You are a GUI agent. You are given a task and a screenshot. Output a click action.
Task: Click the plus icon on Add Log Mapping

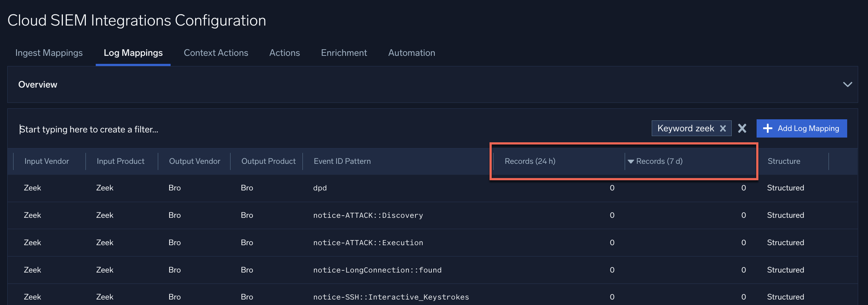click(x=768, y=128)
